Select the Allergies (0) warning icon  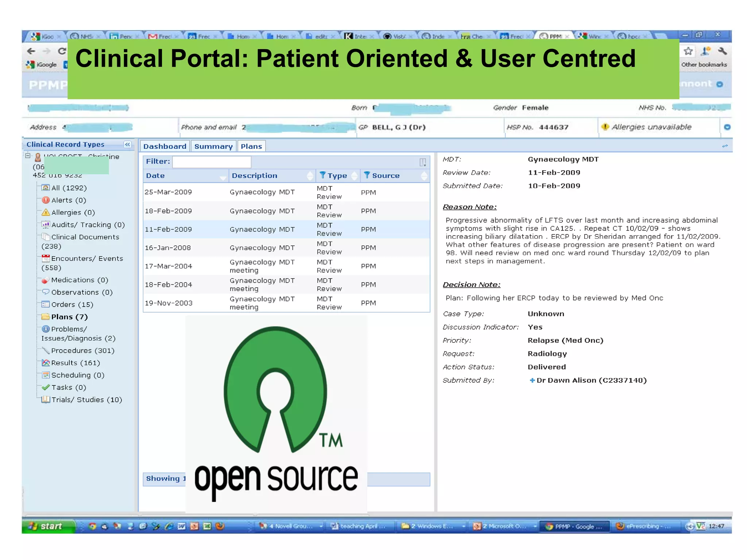click(46, 212)
